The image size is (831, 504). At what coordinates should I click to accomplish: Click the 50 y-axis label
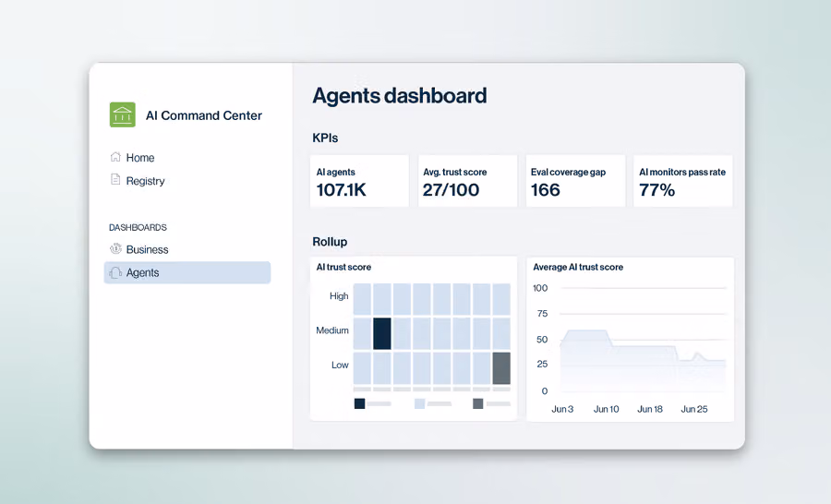click(542, 339)
